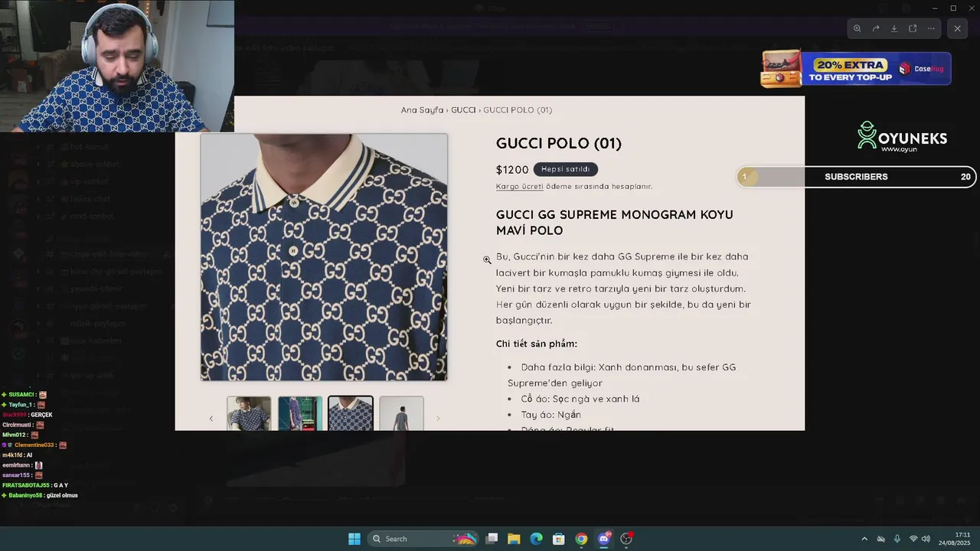
Task: Zoom into image with magnifier icon
Action: click(x=857, y=28)
